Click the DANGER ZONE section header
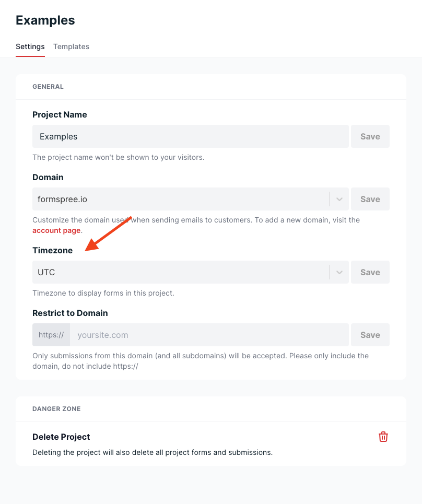The height and width of the screenshot is (504, 422). (x=56, y=409)
